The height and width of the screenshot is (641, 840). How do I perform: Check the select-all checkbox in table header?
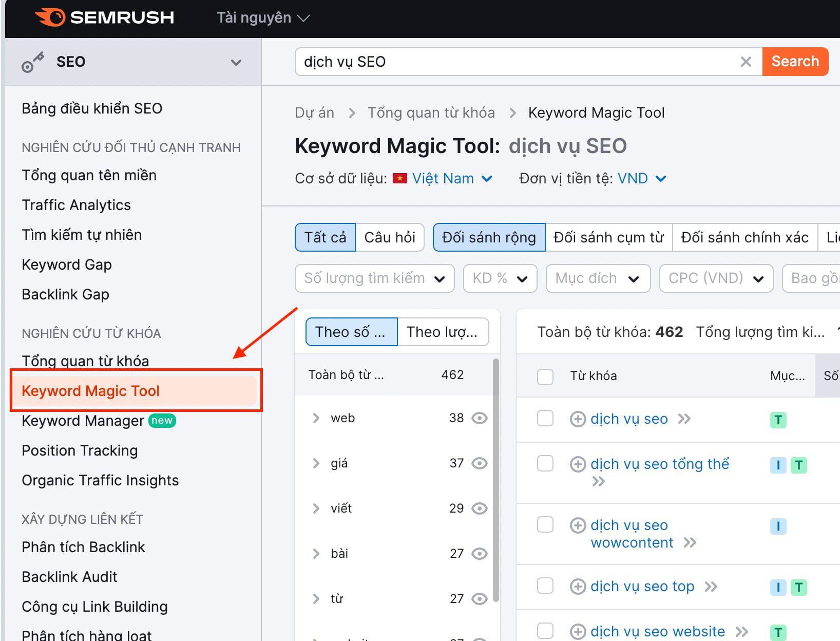point(545,376)
